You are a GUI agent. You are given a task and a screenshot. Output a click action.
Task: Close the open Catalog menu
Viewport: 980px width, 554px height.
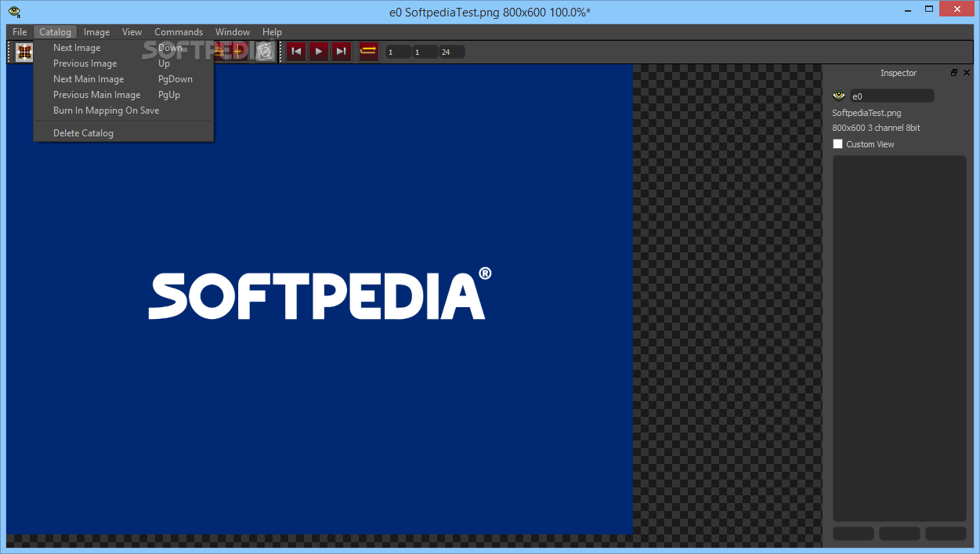click(55, 32)
